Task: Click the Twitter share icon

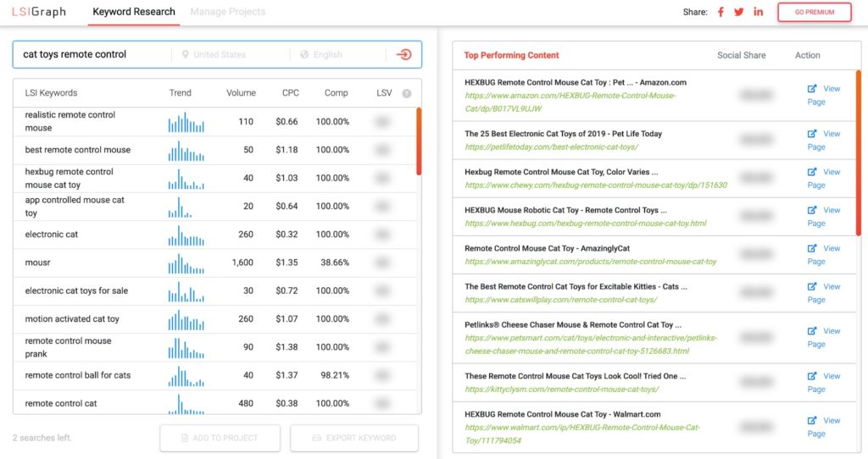Action: coord(739,12)
